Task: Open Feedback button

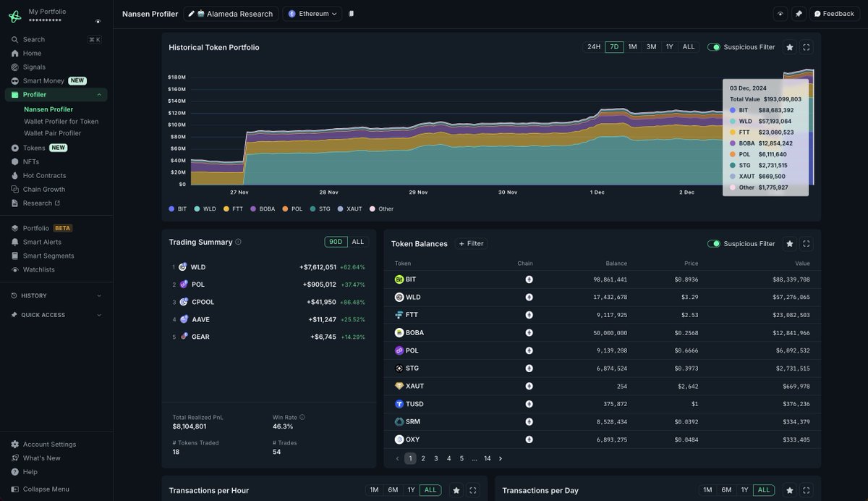Action: [834, 14]
